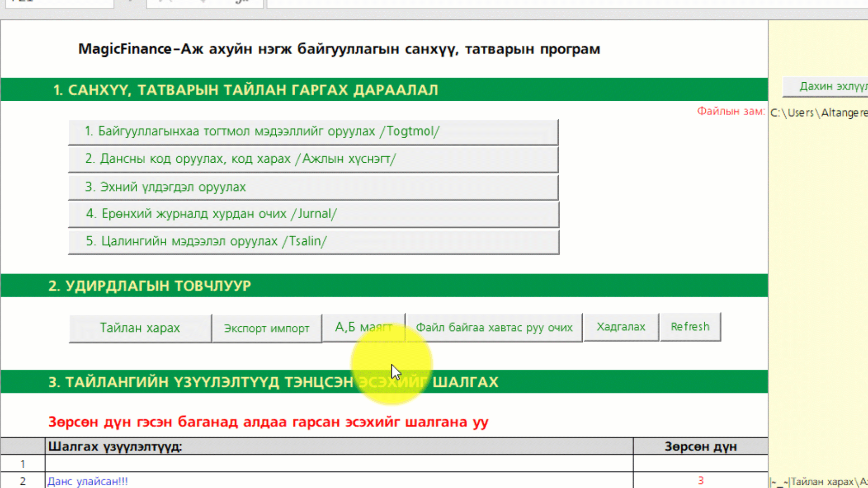
Task: Click the "Тайлан харах" report button
Action: coord(139,328)
